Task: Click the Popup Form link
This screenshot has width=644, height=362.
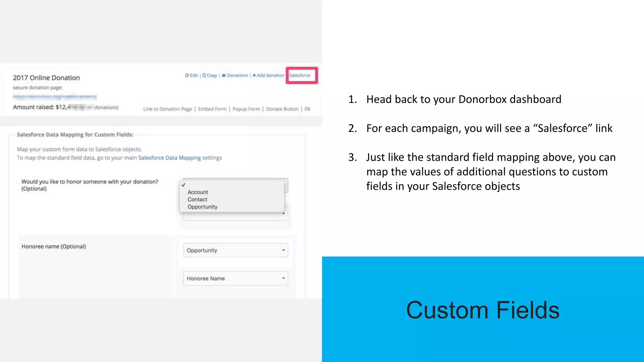Action: (246, 109)
